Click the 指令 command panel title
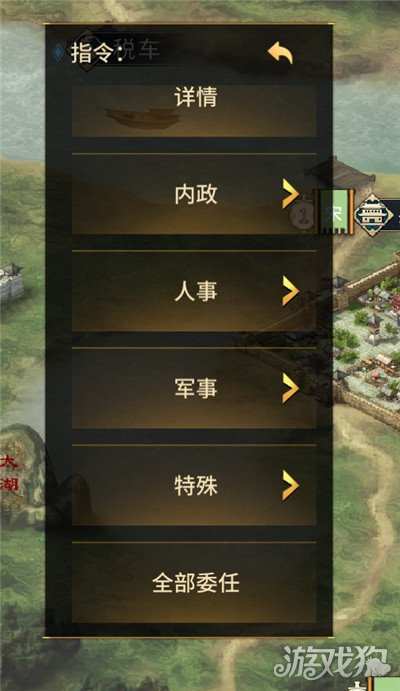Image resolution: width=400 pixels, height=691 pixels. point(92,53)
